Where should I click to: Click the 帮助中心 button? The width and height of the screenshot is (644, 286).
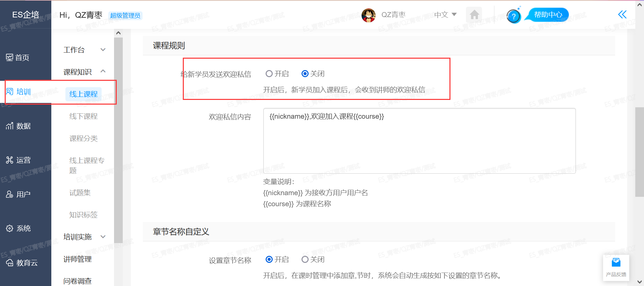click(548, 15)
